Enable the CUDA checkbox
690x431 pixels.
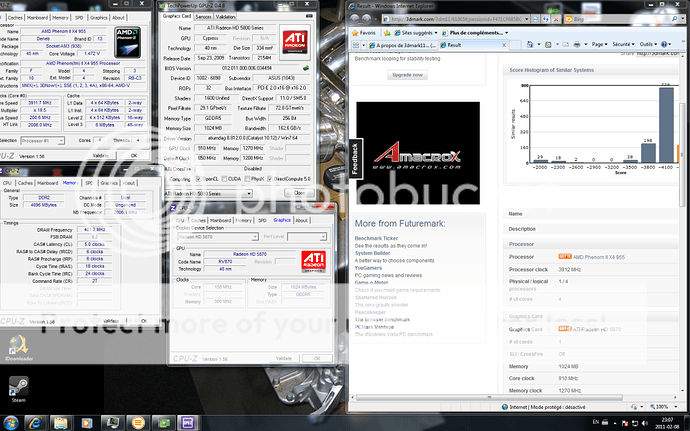click(227, 179)
